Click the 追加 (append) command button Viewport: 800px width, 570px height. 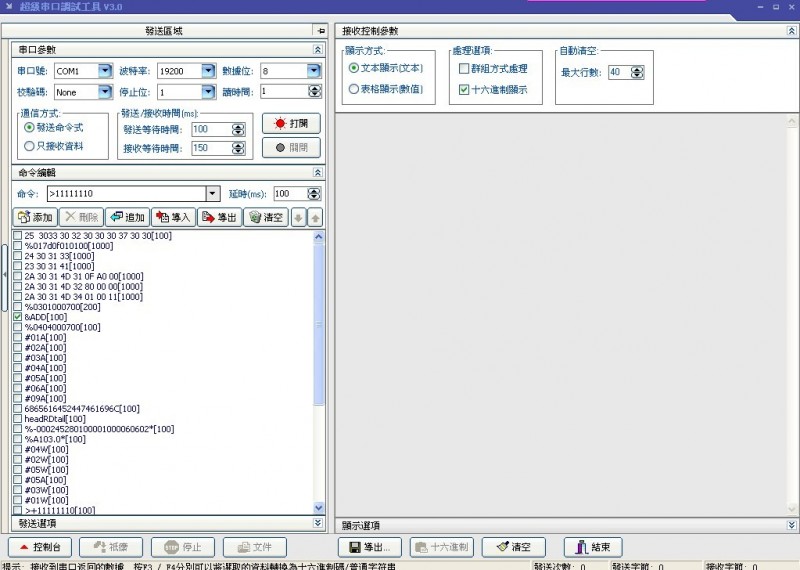tap(128, 217)
